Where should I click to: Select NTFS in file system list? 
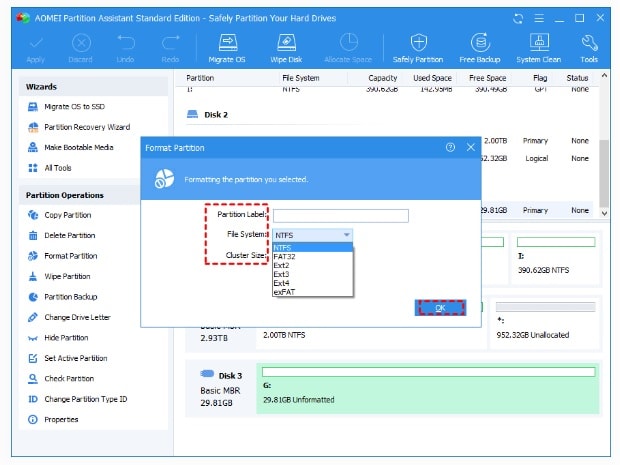coord(312,248)
